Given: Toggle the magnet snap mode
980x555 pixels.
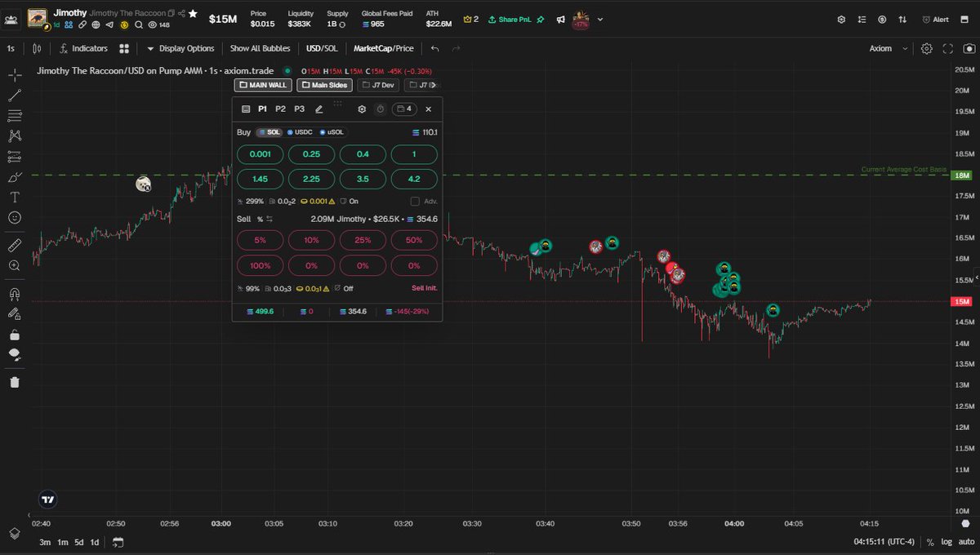Looking at the screenshot, I should tap(15, 294).
